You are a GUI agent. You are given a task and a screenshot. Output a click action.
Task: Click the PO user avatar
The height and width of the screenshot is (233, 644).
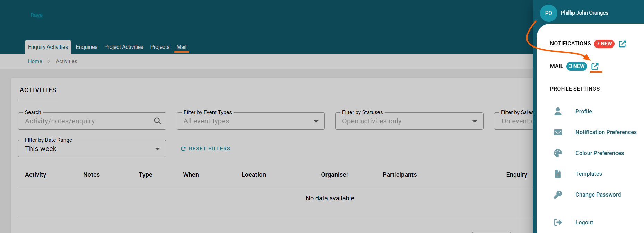(548, 13)
